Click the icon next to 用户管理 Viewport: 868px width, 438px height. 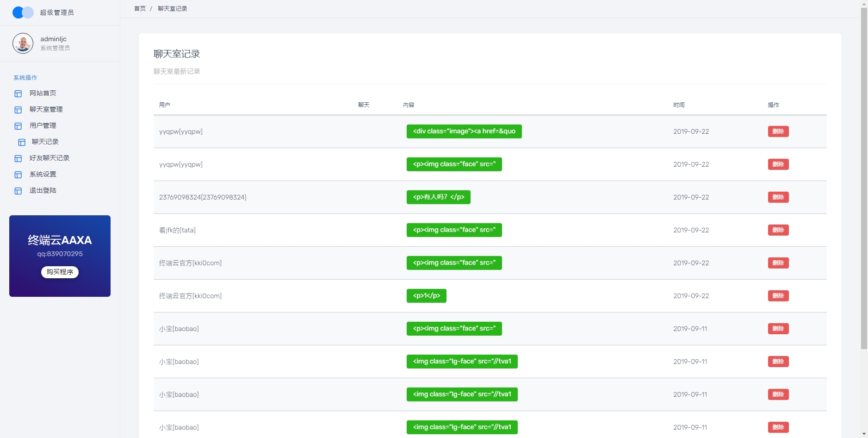click(x=18, y=126)
